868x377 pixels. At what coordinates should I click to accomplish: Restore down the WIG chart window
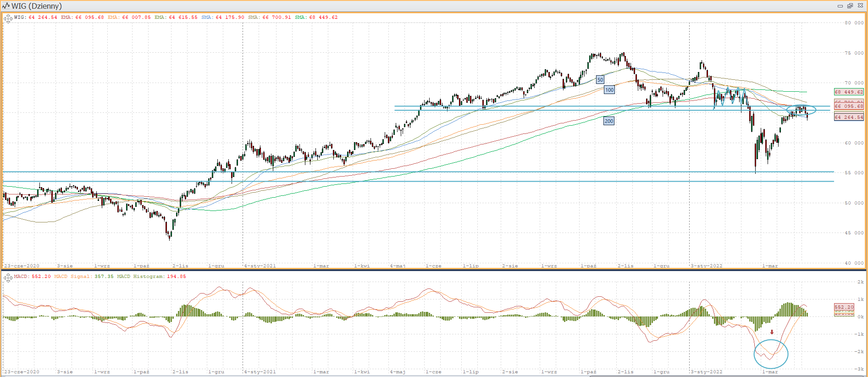point(850,6)
